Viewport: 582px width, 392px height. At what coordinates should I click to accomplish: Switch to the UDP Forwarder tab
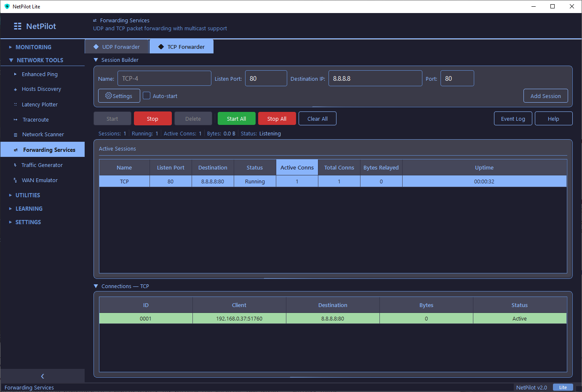(x=117, y=47)
